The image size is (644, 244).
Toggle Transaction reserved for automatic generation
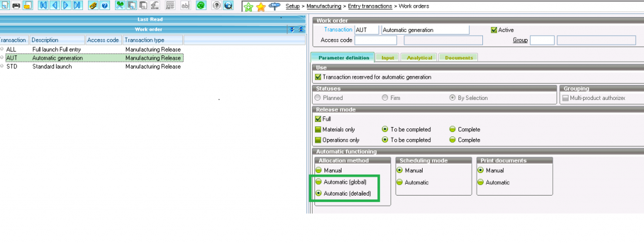318,77
